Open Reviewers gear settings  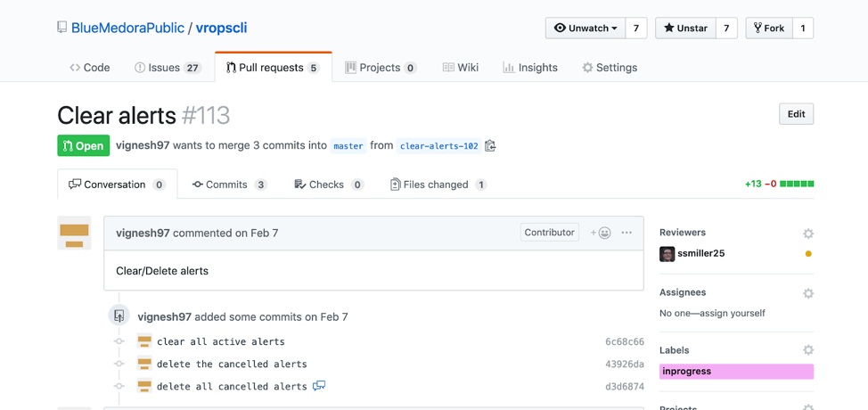[x=808, y=234]
